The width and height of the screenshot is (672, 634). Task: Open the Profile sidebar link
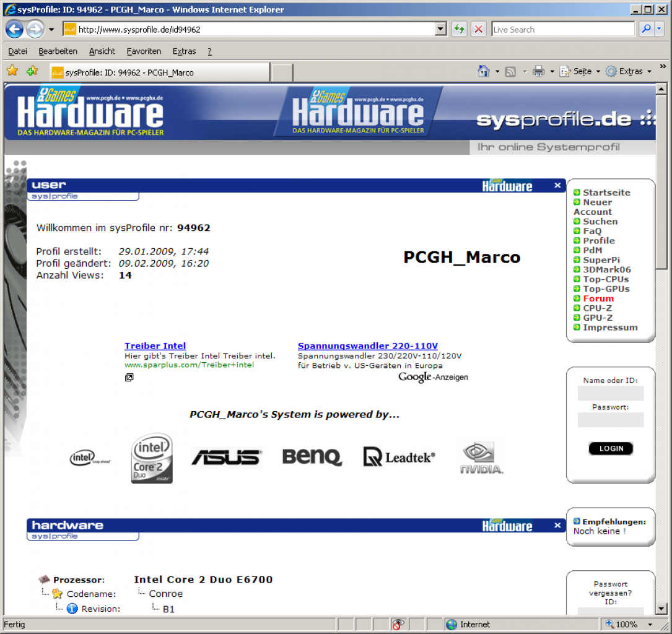tap(599, 241)
